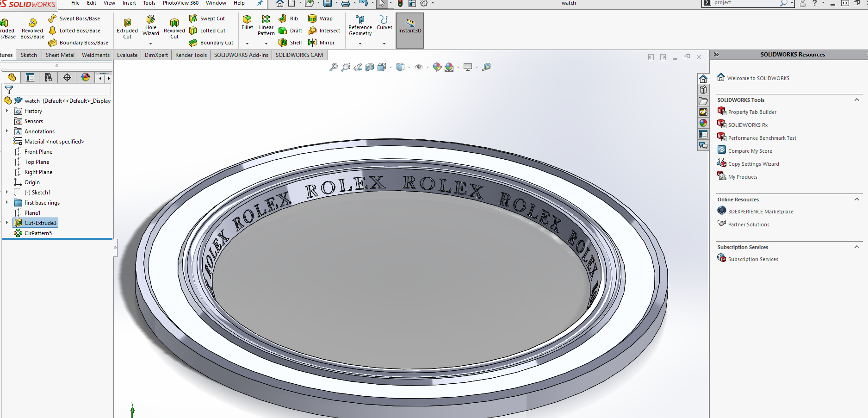This screenshot has height=418, width=868.
Task: Open the Insert menu
Action: 129,3
